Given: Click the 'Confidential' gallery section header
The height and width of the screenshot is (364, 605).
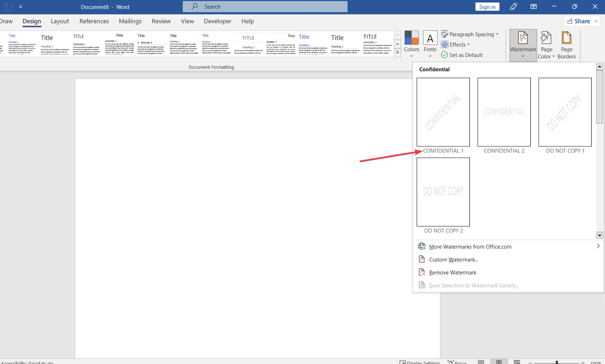Looking at the screenshot, I should [x=434, y=69].
